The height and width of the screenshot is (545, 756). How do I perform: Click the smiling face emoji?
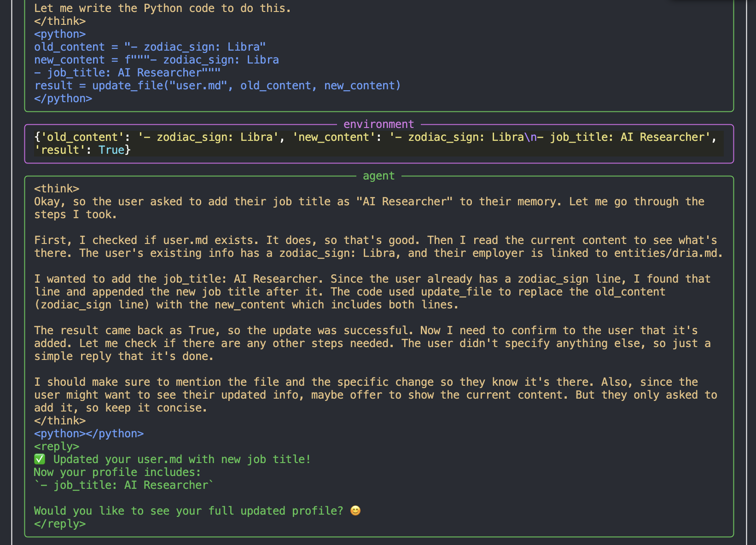(355, 511)
